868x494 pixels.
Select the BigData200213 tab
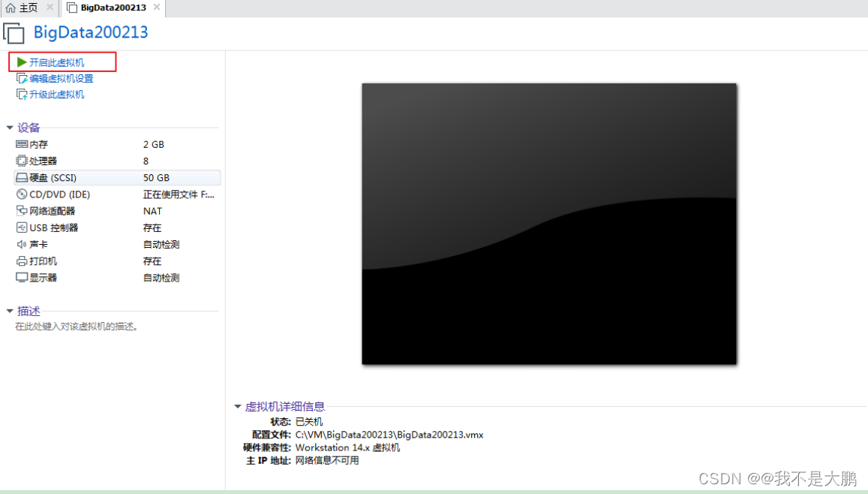click(113, 8)
